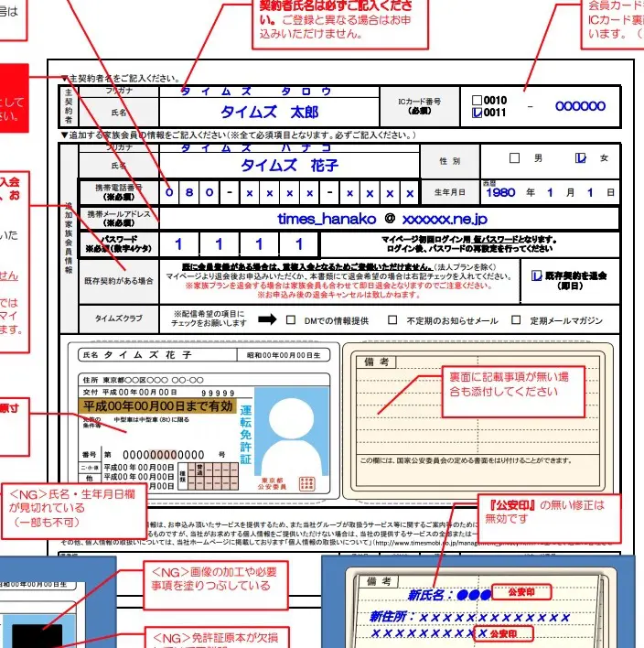Check the 0010 IC card checkbox
Screen dimensions: 644x648
(476, 100)
